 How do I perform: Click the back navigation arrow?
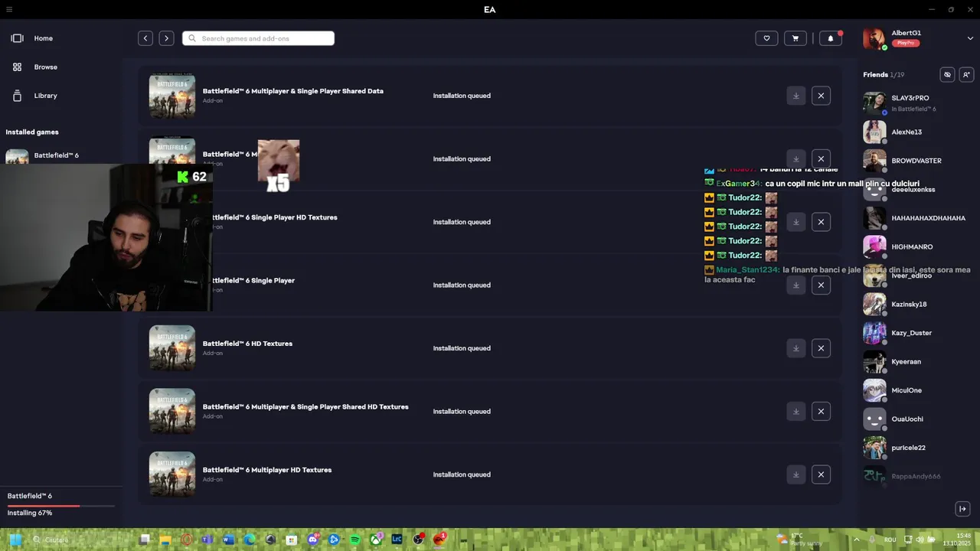[x=145, y=38]
